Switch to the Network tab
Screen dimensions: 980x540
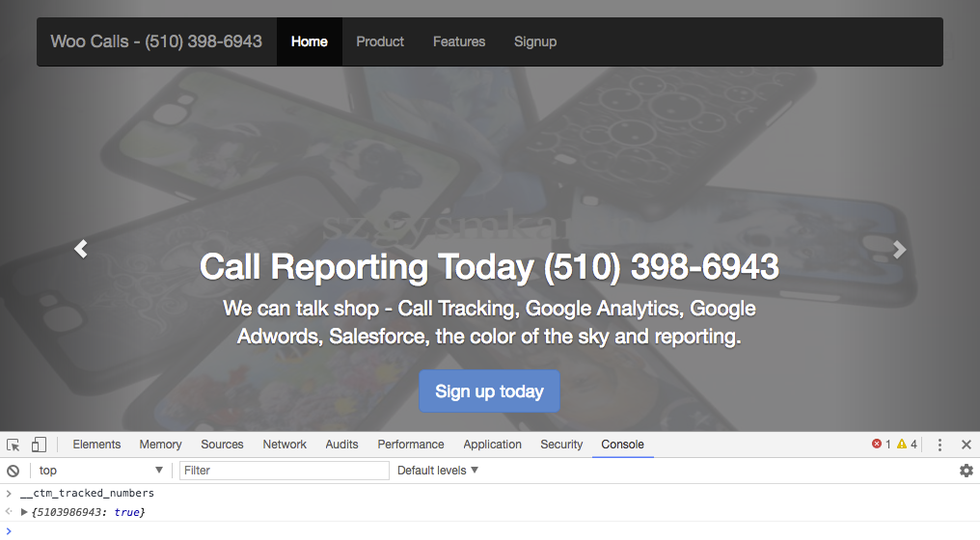point(285,445)
